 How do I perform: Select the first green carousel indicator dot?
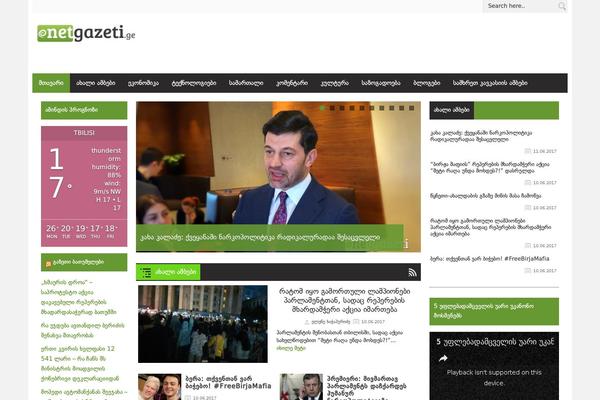pyautogui.click(x=322, y=108)
